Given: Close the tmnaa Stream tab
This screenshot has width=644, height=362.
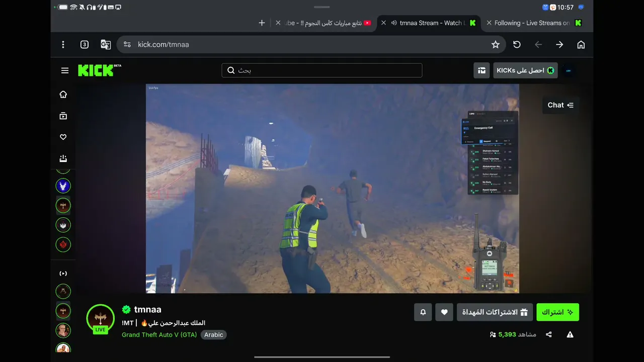Looking at the screenshot, I should (383, 23).
